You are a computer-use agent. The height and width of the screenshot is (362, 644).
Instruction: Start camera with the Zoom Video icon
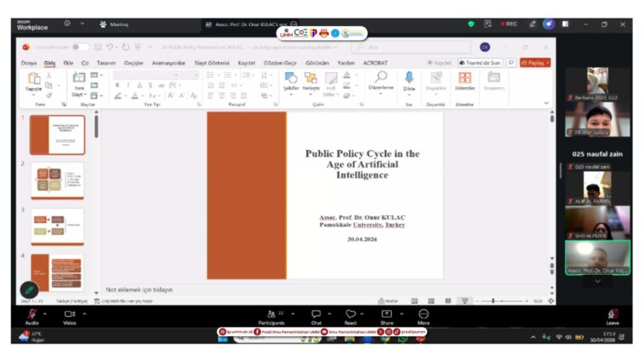[70, 314]
